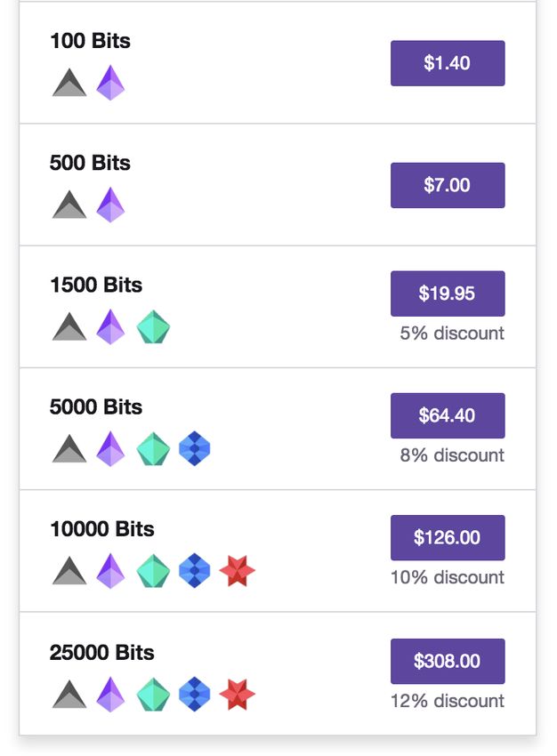Viewport: 557px width, 756px height.
Task: Click the $19.95 purchase button
Action: tap(448, 294)
